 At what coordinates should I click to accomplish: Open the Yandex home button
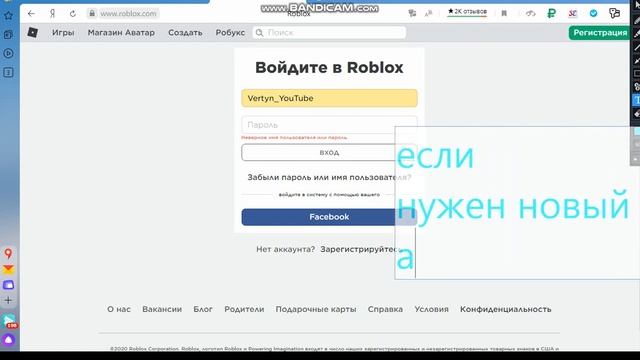[52, 13]
